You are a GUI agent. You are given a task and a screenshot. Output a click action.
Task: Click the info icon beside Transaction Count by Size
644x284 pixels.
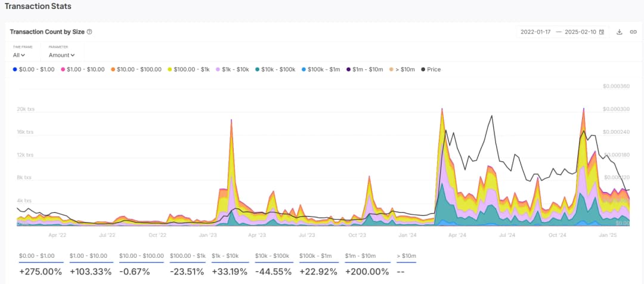tap(89, 32)
